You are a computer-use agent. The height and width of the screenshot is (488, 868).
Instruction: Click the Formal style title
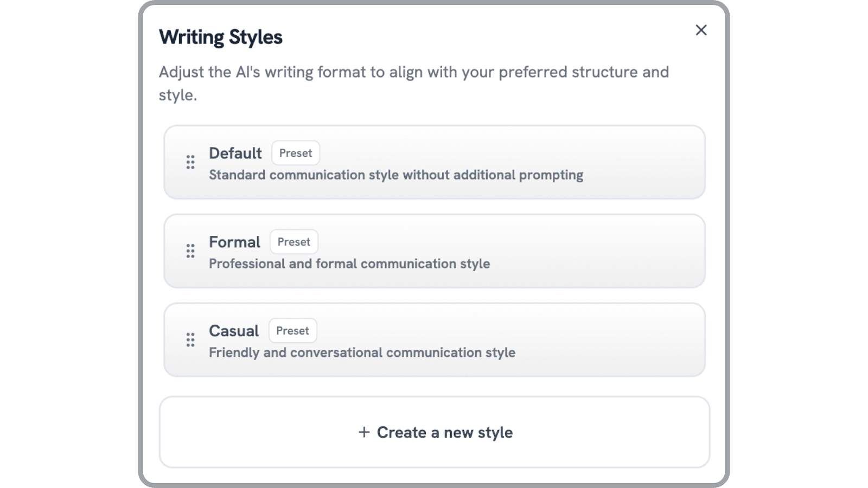coord(234,242)
